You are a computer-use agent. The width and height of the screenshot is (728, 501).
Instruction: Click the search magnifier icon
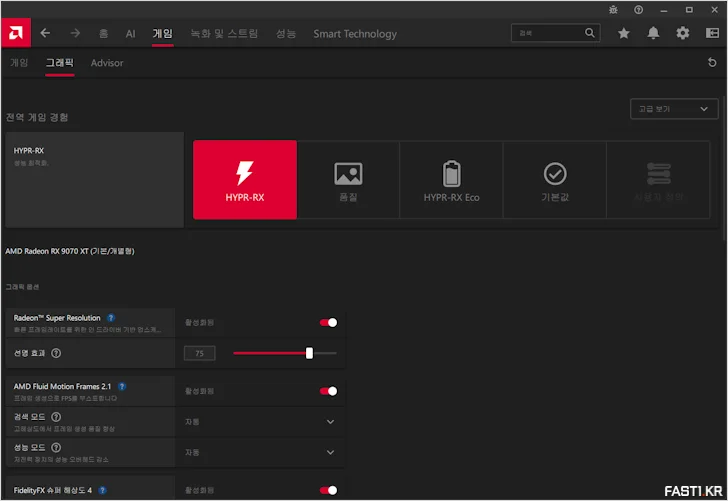point(589,33)
